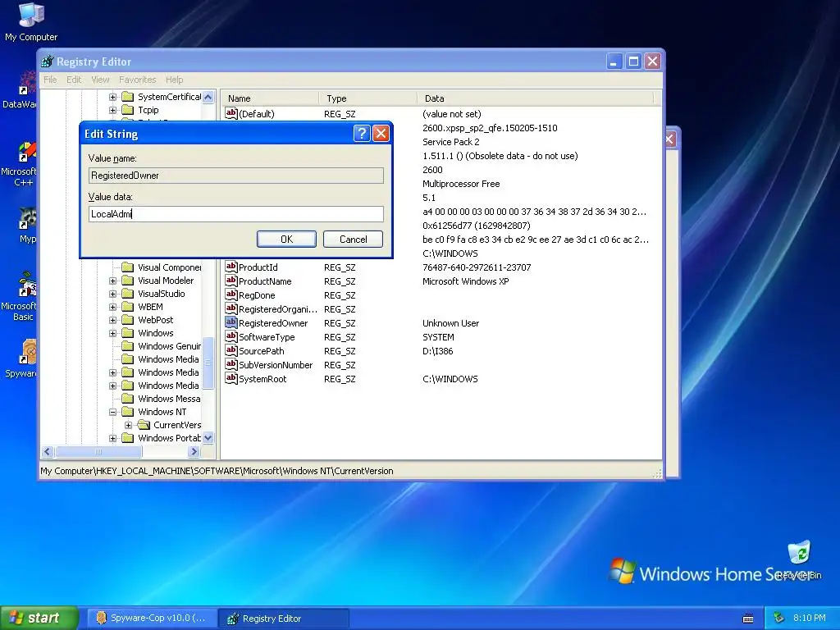Open the Edit menu
Image resolution: width=840 pixels, height=630 pixels.
(74, 80)
